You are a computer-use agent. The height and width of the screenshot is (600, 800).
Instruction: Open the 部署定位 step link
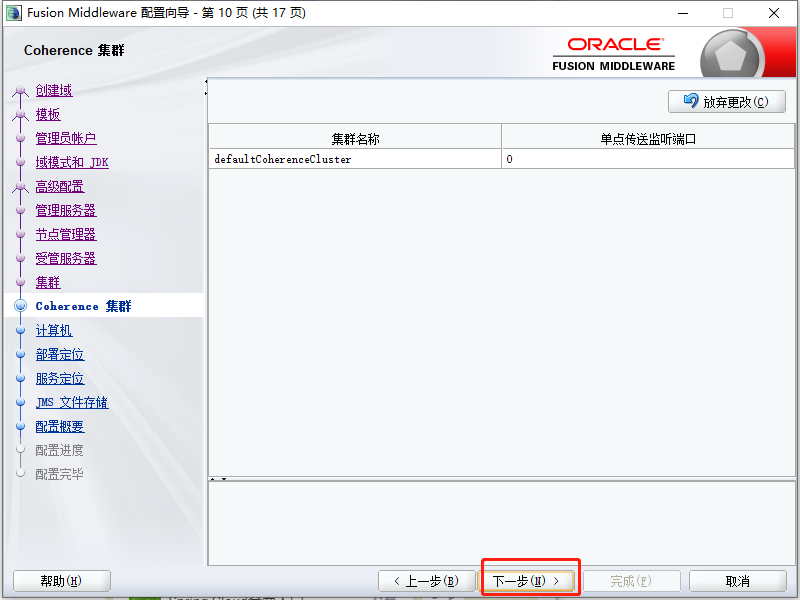click(60, 354)
